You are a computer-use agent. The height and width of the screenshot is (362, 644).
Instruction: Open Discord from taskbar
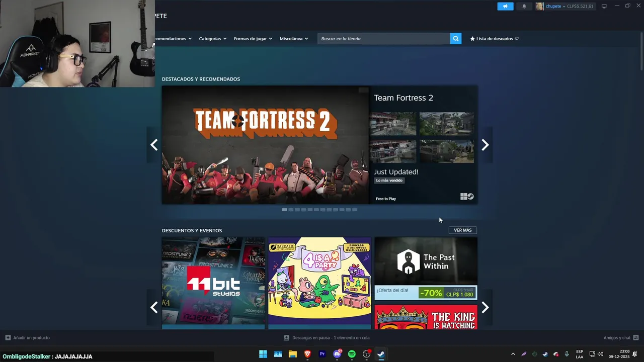click(x=337, y=354)
